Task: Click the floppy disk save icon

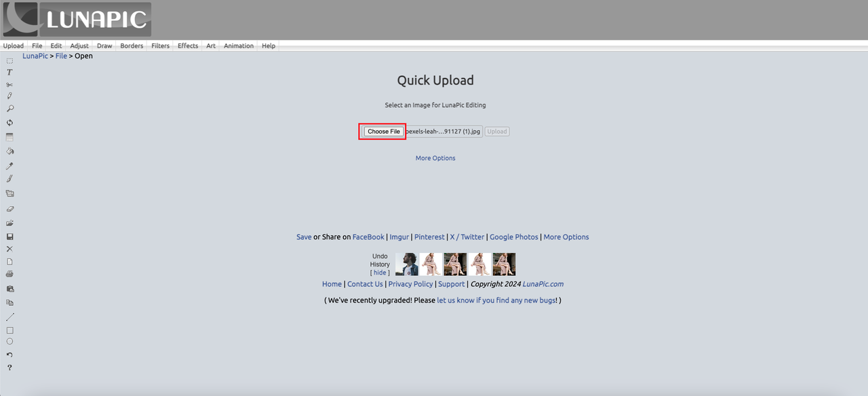Action: [x=9, y=237]
